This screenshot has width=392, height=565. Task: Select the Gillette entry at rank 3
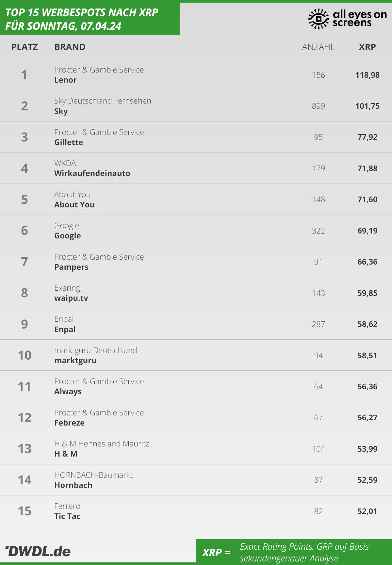pyautogui.click(x=196, y=137)
